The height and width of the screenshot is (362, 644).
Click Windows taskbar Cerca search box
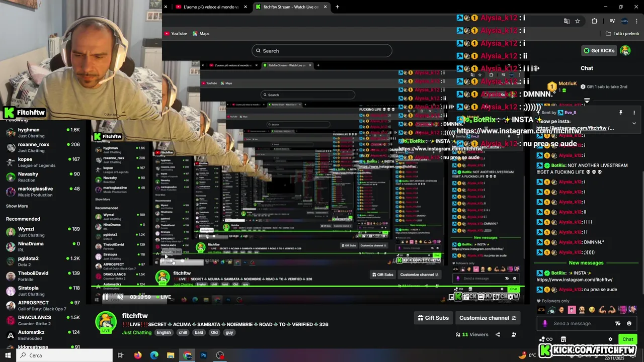coord(64,355)
